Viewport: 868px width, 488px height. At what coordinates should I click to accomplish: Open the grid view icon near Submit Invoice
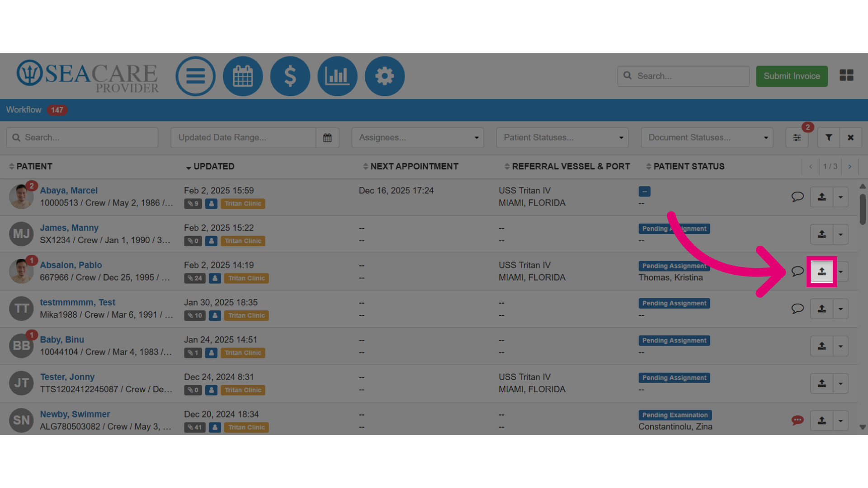tap(846, 75)
